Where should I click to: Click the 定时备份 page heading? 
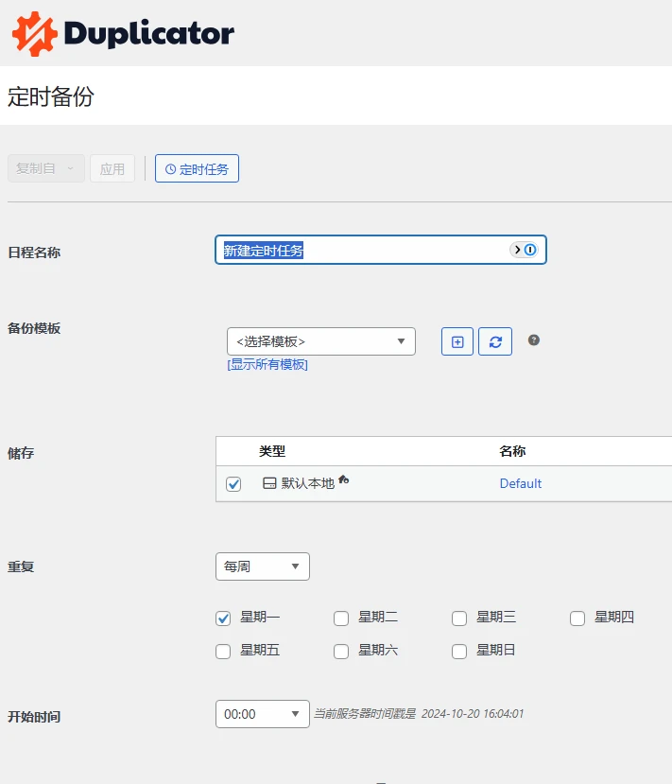pyautogui.click(x=51, y=96)
